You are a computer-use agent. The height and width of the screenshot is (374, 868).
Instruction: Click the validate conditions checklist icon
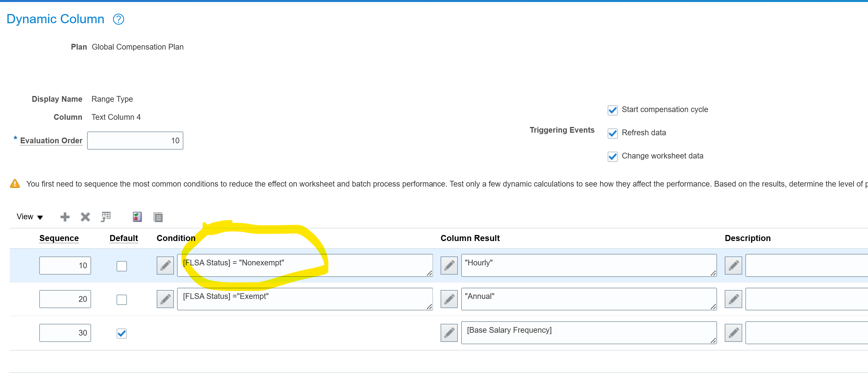click(x=137, y=216)
